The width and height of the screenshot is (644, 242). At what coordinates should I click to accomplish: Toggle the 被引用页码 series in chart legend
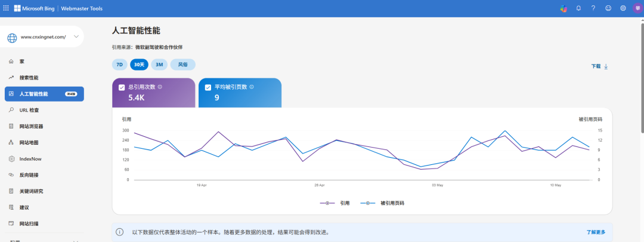pos(382,203)
